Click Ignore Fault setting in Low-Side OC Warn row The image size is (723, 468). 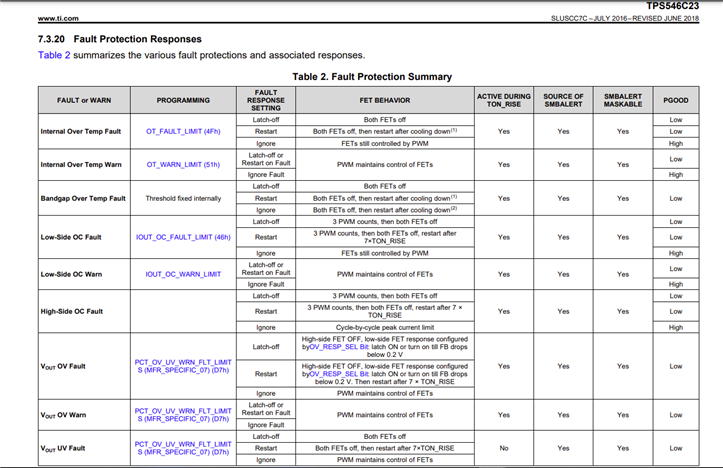pos(266,284)
